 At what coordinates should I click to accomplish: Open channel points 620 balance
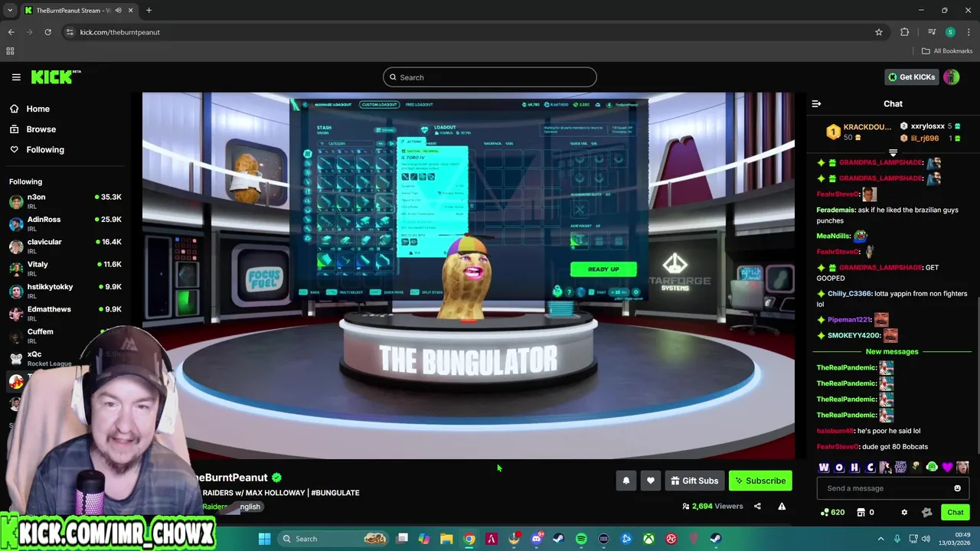tap(832, 513)
